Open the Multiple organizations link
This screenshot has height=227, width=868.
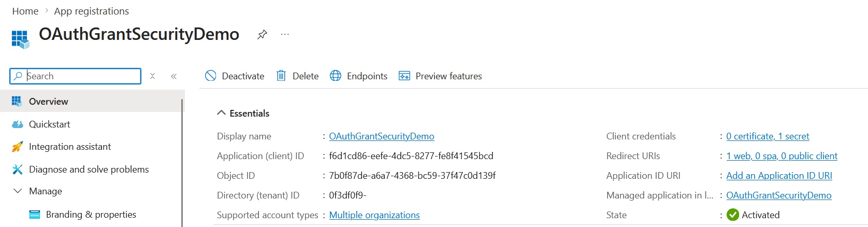pos(374,215)
